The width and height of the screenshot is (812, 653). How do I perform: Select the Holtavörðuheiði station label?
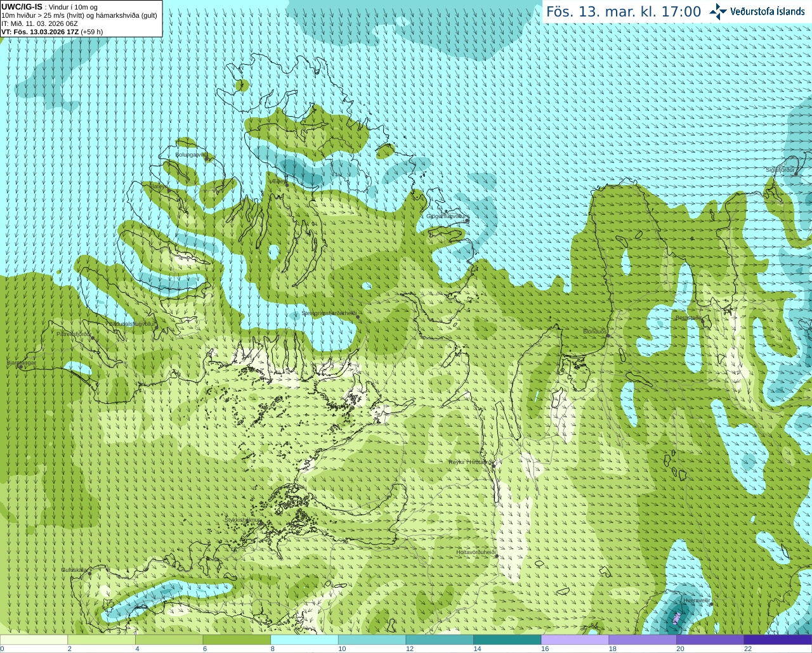(476, 552)
